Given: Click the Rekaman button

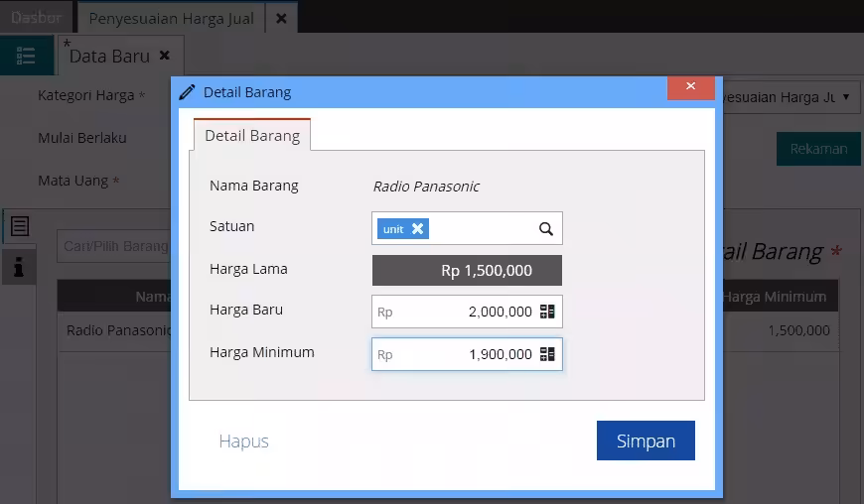Looking at the screenshot, I should point(818,149).
